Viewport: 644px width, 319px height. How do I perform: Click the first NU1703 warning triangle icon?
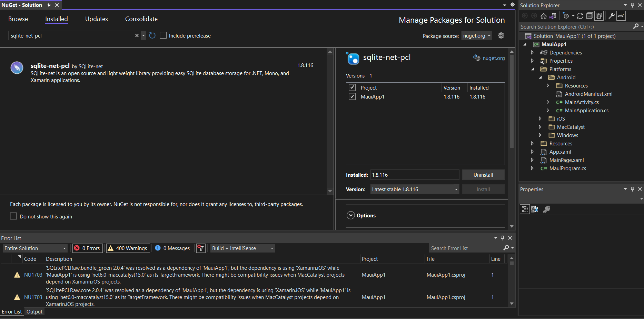click(17, 275)
